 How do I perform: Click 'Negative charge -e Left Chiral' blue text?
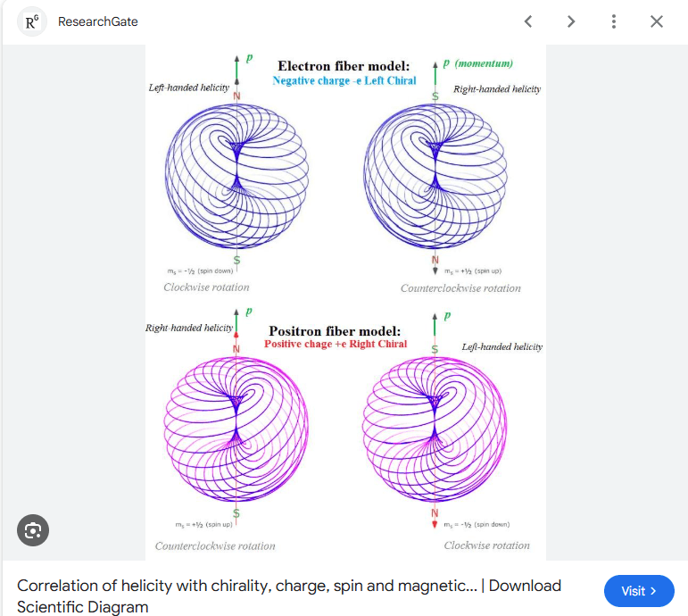click(344, 80)
